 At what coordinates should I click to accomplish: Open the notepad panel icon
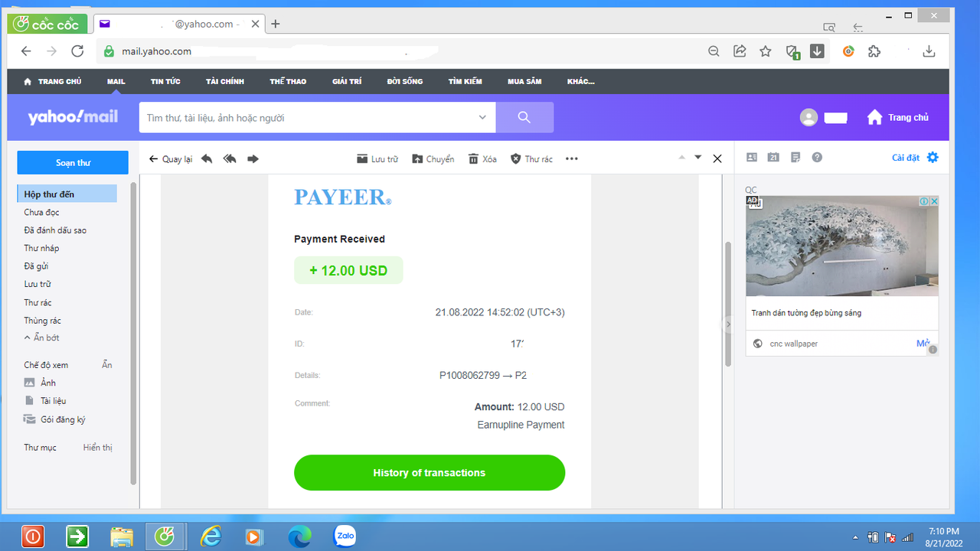click(795, 158)
